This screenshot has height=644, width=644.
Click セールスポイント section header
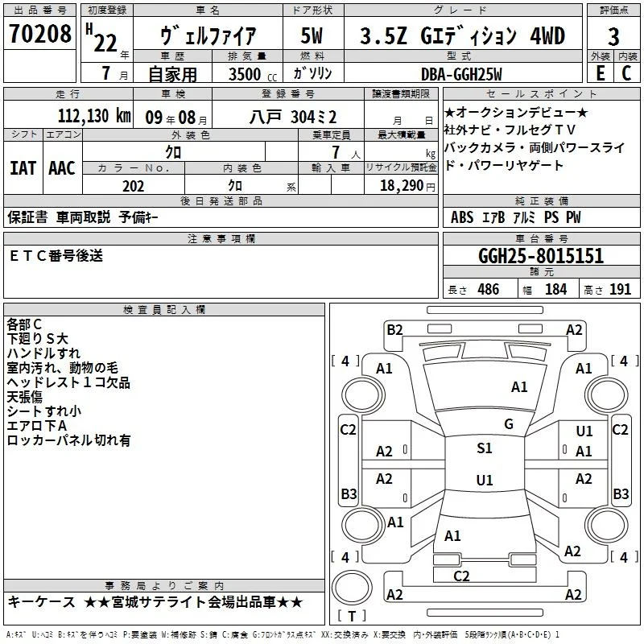point(541,93)
